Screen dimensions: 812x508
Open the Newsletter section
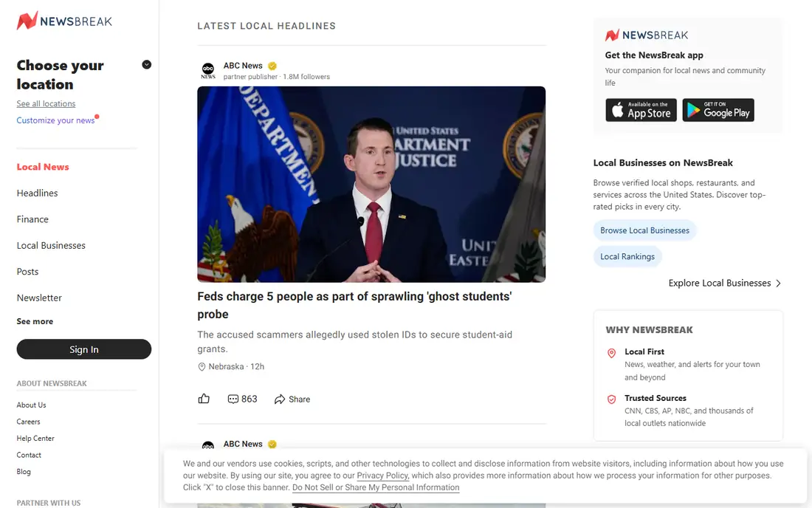pyautogui.click(x=39, y=298)
